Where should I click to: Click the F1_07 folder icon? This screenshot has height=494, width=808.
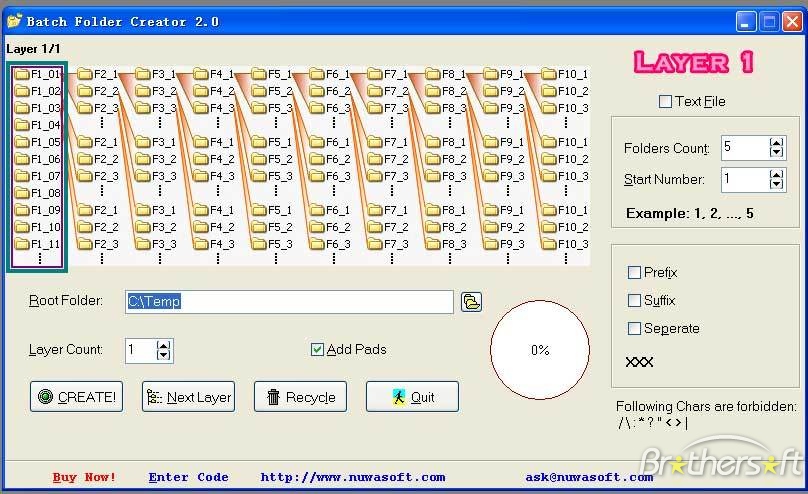[x=22, y=176]
